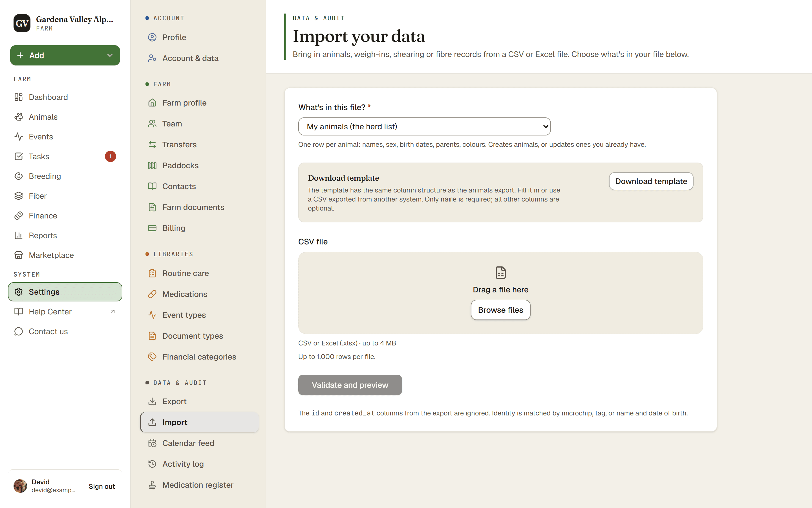Click Sign out

point(102,487)
